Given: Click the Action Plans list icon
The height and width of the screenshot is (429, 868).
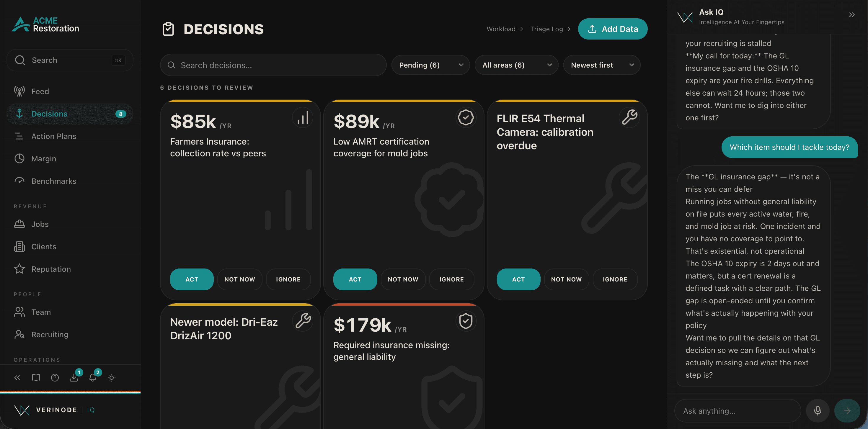Looking at the screenshot, I should [19, 136].
